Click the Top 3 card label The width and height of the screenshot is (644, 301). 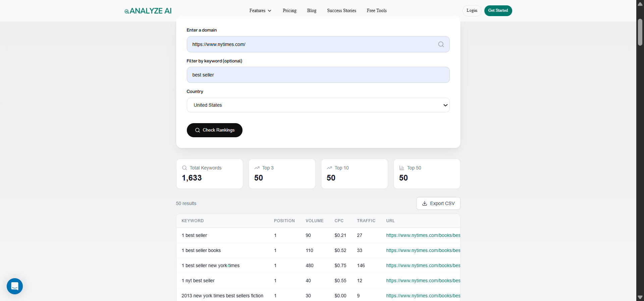pos(268,168)
